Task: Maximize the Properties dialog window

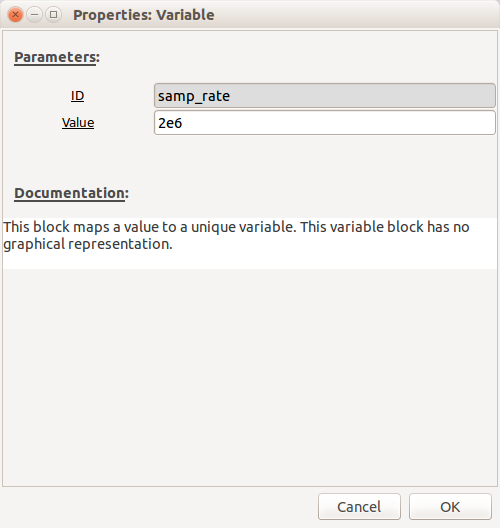Action: tap(53, 15)
